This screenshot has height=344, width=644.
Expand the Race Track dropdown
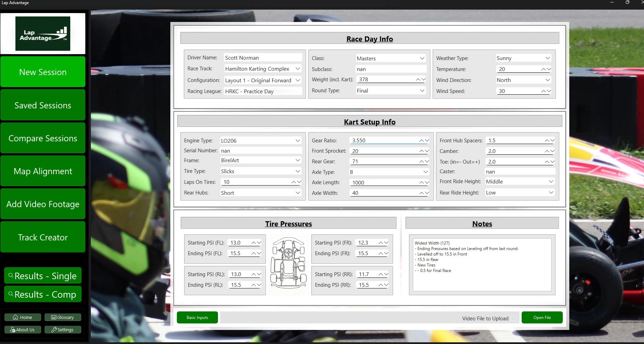pos(297,69)
